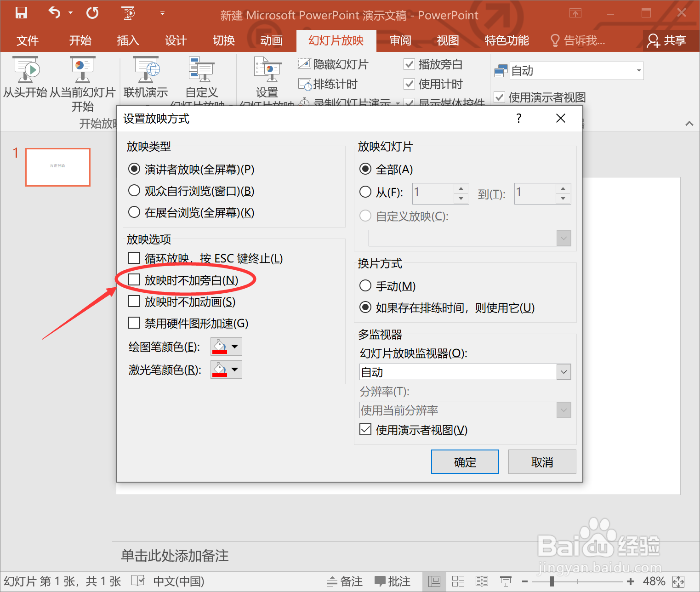This screenshot has height=592, width=700.
Task: Click 备注 notes button in status bar
Action: click(345, 581)
